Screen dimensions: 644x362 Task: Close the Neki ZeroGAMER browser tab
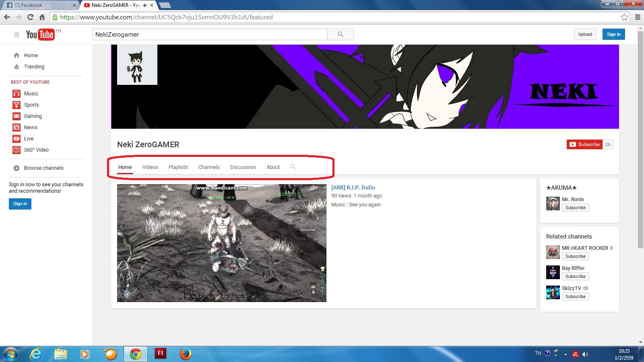[x=152, y=5]
